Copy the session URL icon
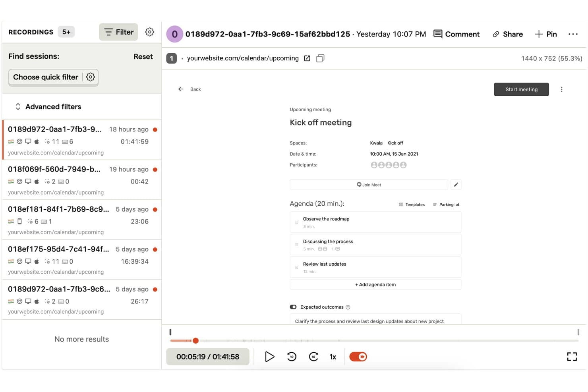Screen dimensions: 588x392 (320, 58)
